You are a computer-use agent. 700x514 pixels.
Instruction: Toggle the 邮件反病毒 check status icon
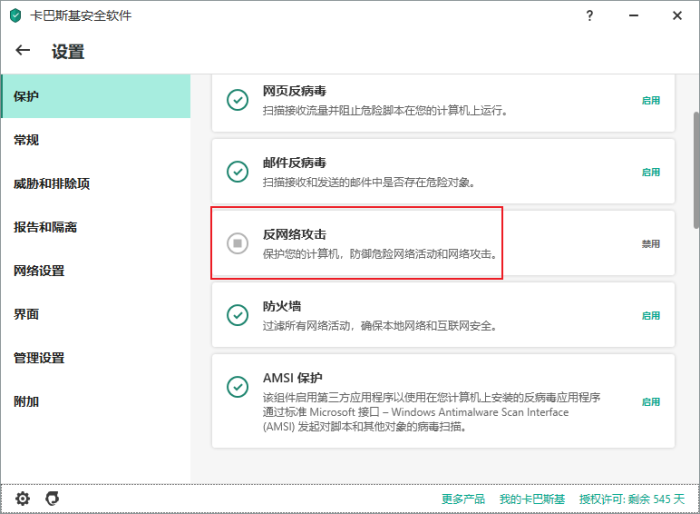[x=238, y=172]
